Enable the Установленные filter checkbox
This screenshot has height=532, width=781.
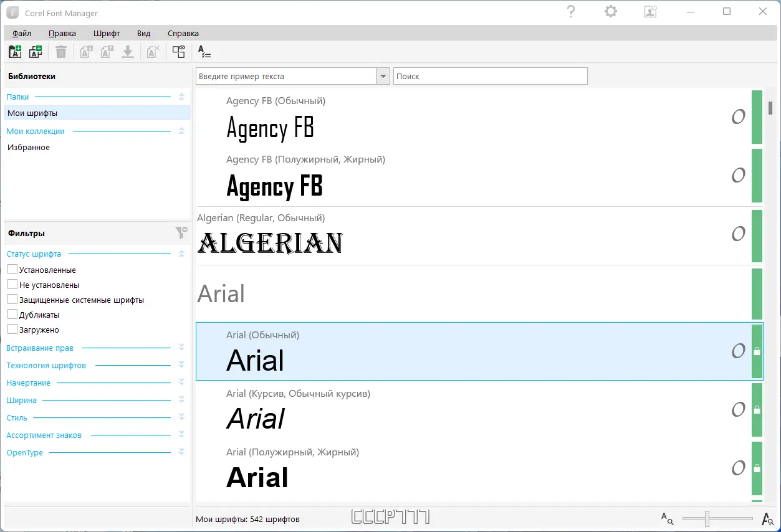coord(12,269)
